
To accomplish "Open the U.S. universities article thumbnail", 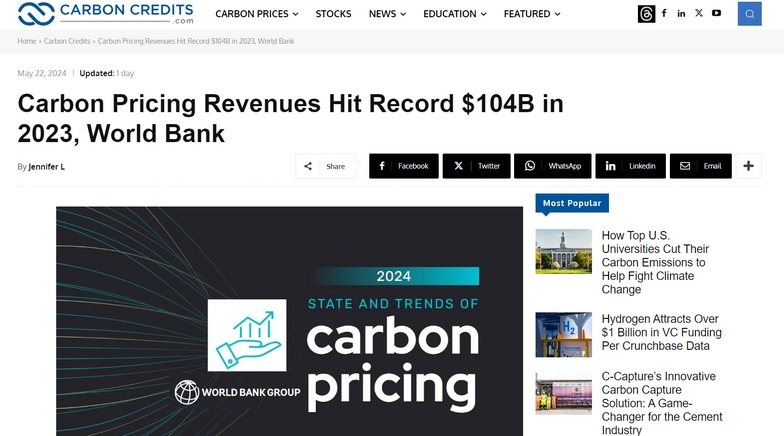I will tap(563, 251).
